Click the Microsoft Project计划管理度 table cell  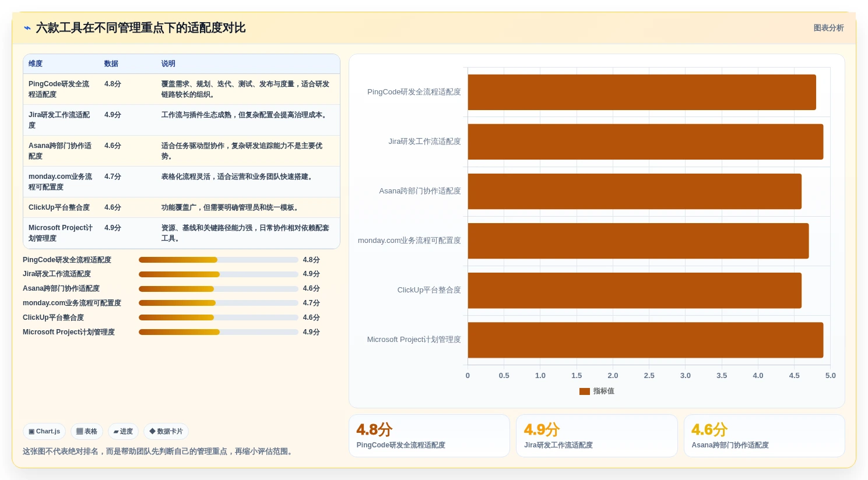click(61, 233)
